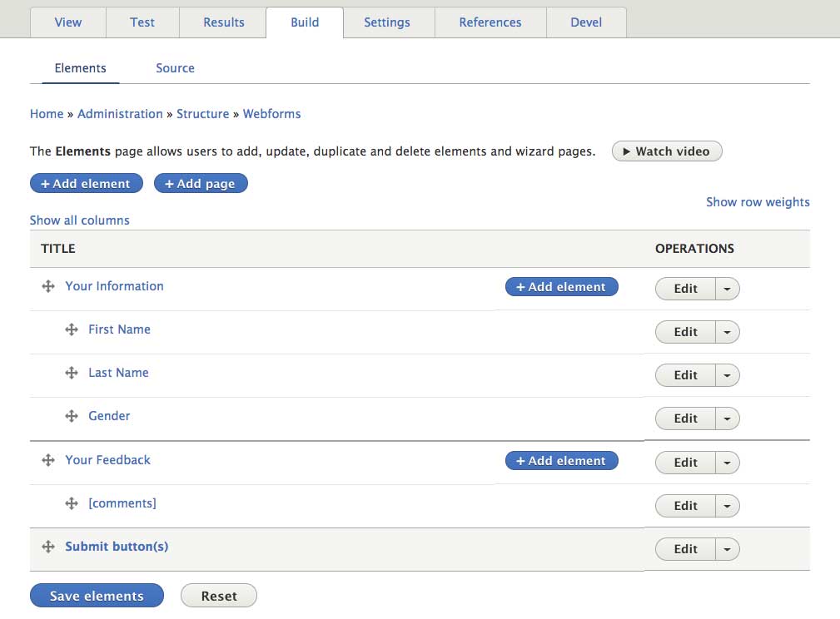
Task: Click the drag handle beside Last Name
Action: 72,373
